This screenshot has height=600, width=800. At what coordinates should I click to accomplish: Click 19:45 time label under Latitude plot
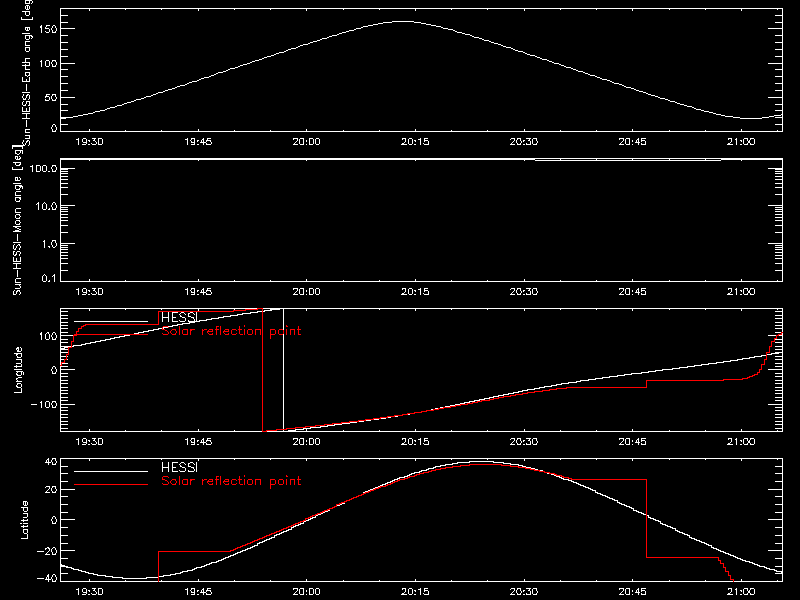pyautogui.click(x=198, y=591)
